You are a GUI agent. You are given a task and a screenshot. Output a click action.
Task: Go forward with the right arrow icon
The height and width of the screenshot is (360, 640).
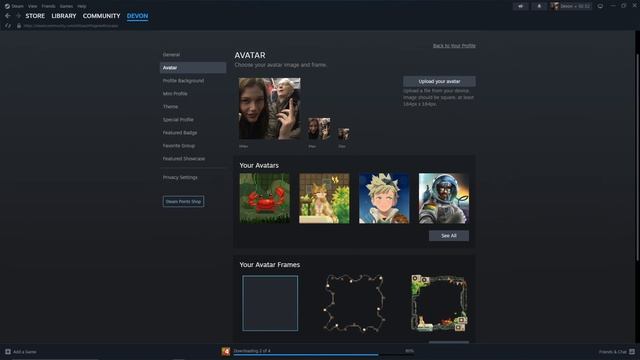coord(18,16)
